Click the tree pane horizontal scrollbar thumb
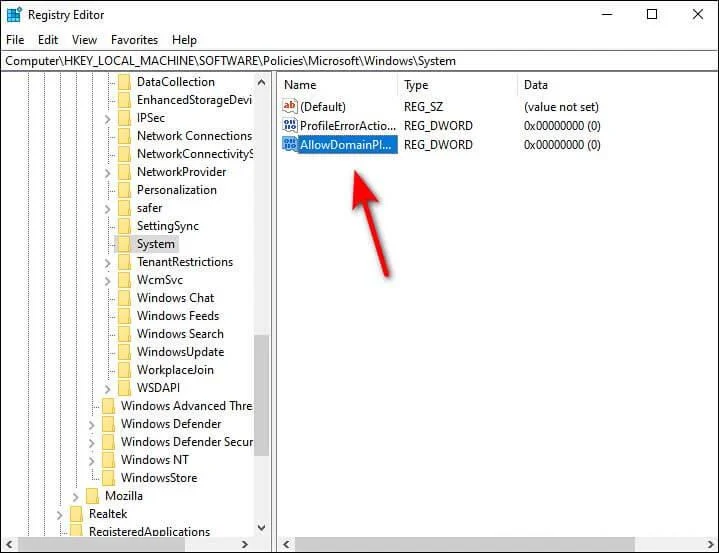 [x=102, y=544]
